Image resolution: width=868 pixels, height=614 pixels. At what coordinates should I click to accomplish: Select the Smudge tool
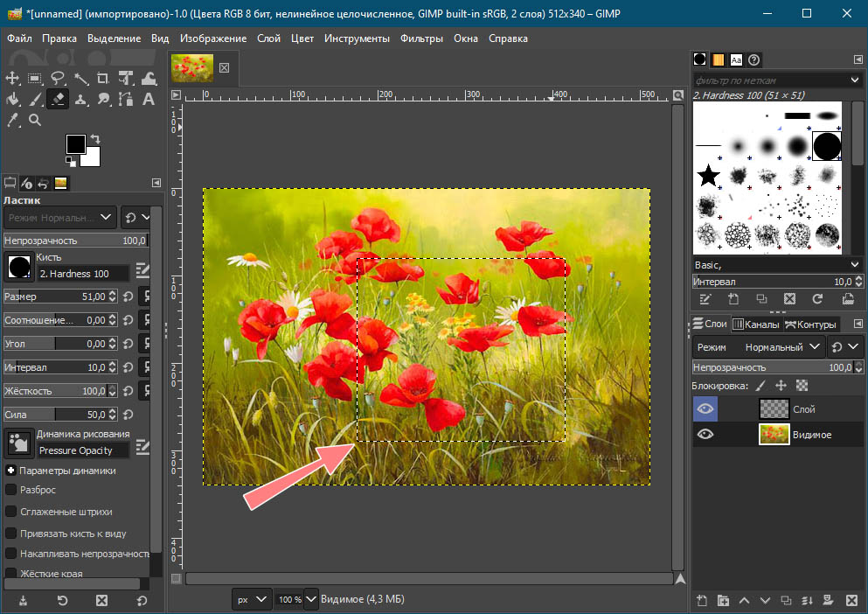(103, 99)
